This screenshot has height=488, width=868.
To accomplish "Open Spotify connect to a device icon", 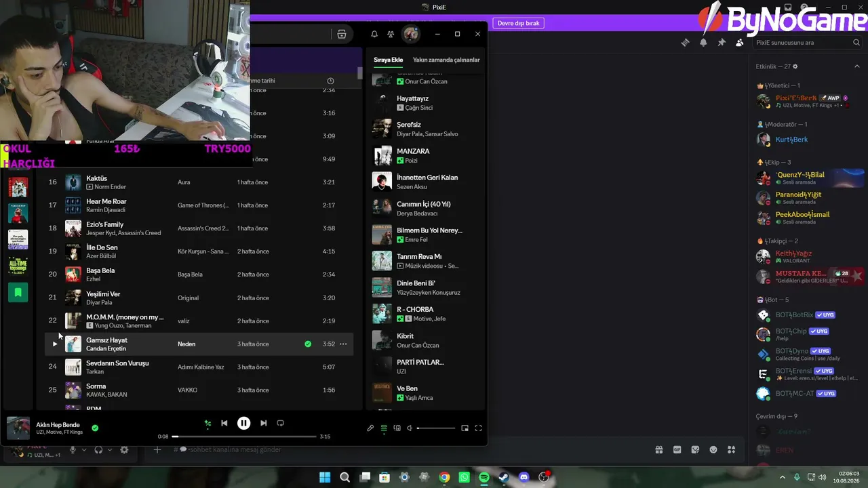I will [x=397, y=428].
